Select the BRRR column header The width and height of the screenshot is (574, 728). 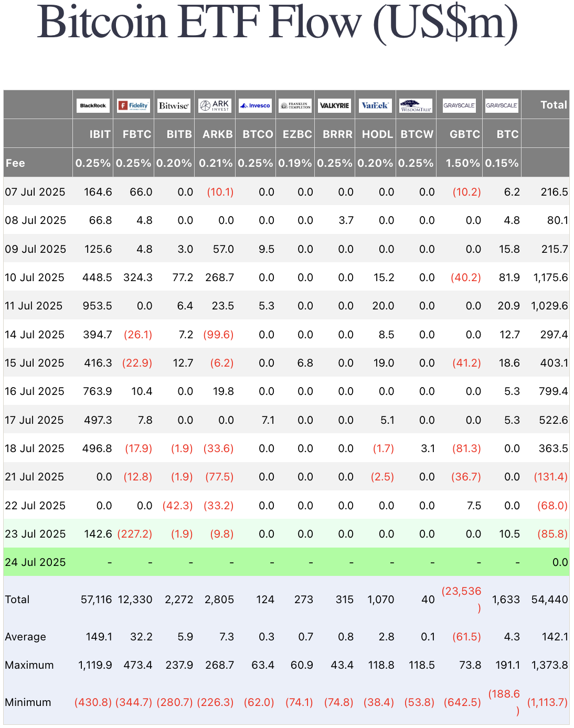[337, 134]
